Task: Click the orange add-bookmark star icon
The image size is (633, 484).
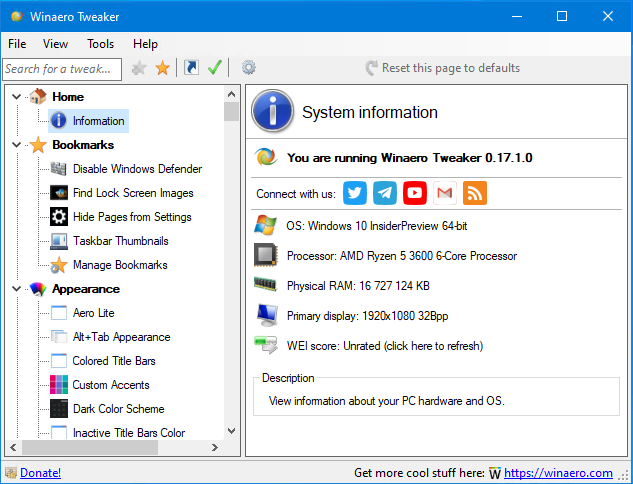Action: [x=162, y=68]
